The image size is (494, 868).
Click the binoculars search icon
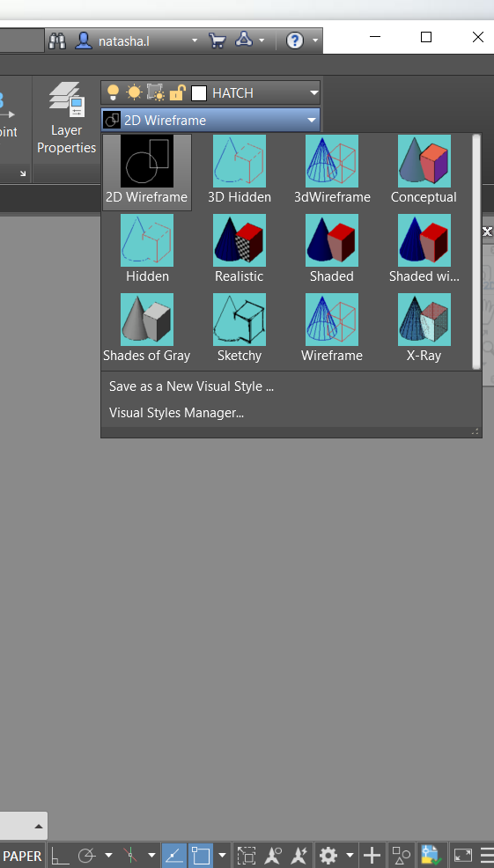57,40
